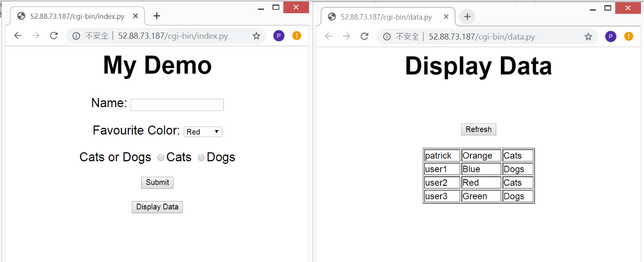Bookmark index.py page with star icon

(x=256, y=36)
